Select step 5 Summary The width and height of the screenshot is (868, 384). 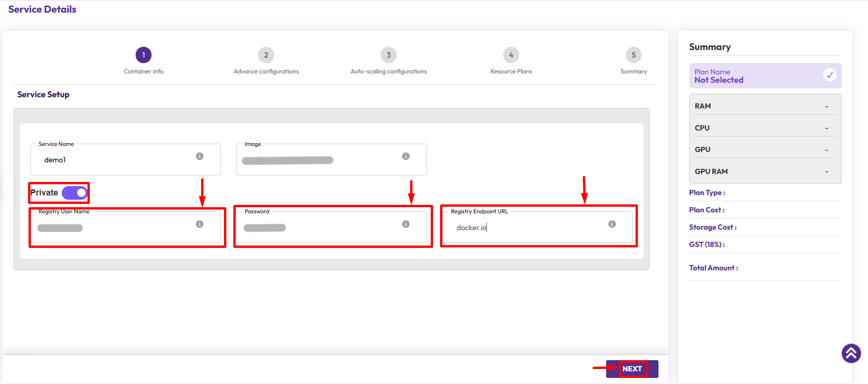[633, 55]
